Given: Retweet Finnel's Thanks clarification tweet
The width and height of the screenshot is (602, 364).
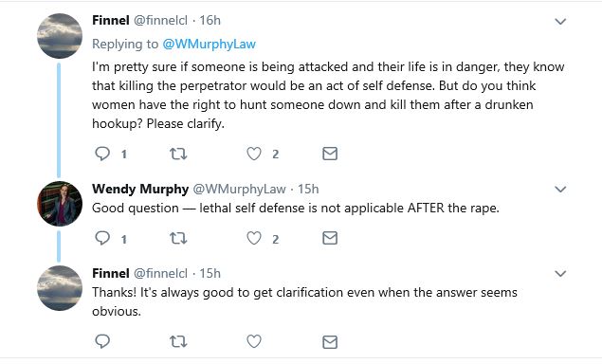Looking at the screenshot, I should 178,341.
